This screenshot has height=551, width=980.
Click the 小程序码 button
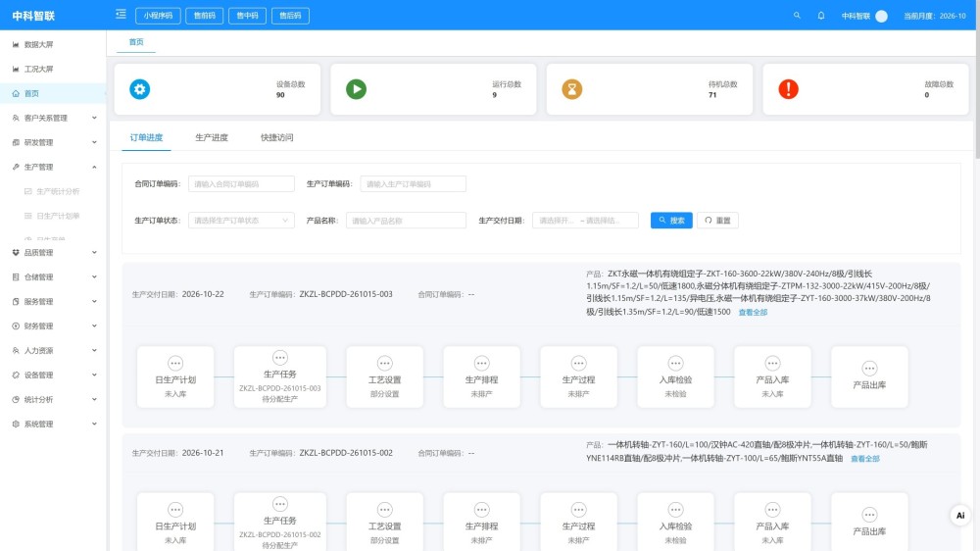[158, 16]
